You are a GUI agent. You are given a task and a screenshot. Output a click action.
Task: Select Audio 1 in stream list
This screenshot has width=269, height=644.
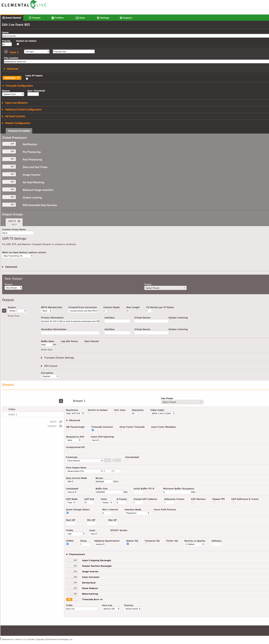pyautogui.click(x=33, y=414)
